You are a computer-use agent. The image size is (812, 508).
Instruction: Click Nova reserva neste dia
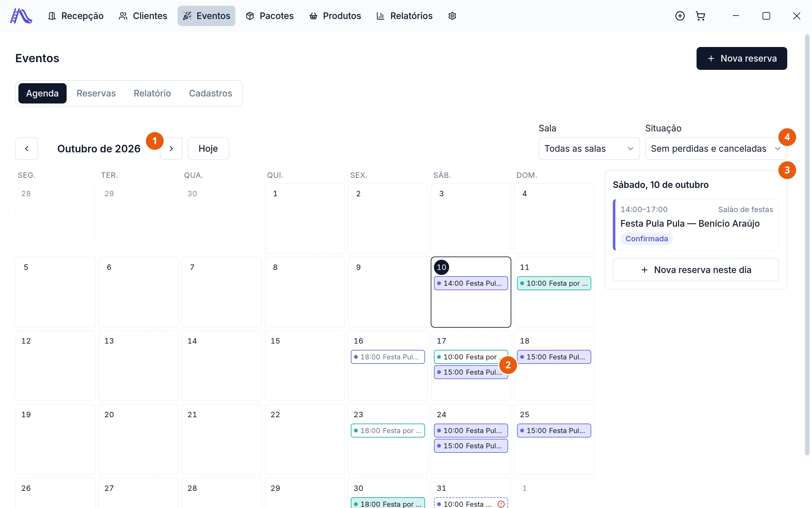(x=696, y=270)
